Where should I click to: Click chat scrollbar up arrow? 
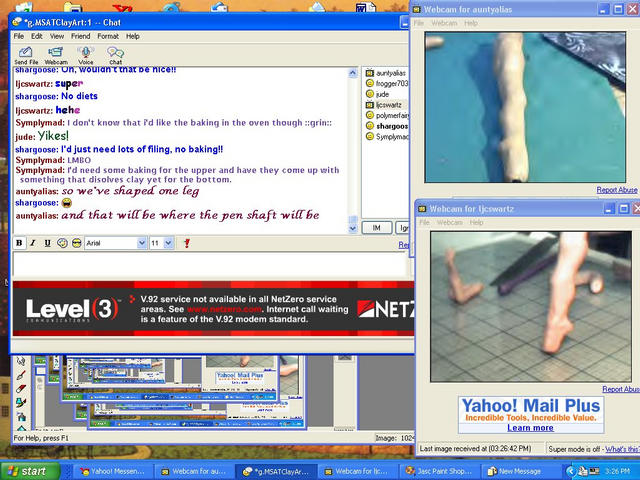[353, 73]
